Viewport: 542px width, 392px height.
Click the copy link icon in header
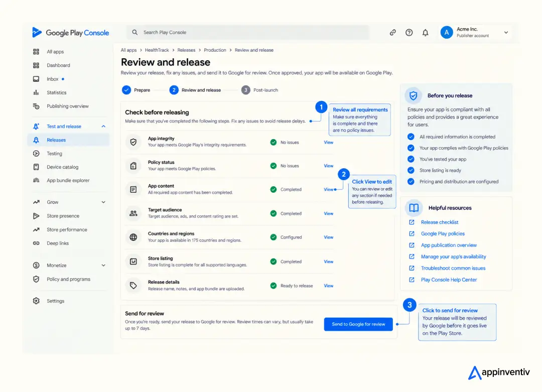coord(392,33)
